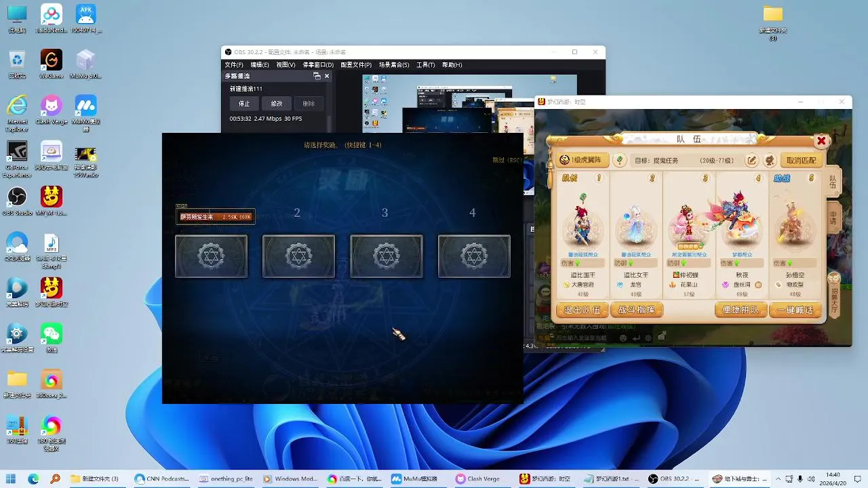This screenshot has width=868, height=488.
Task: Open the APK file desktop icon
Action: (x=86, y=18)
